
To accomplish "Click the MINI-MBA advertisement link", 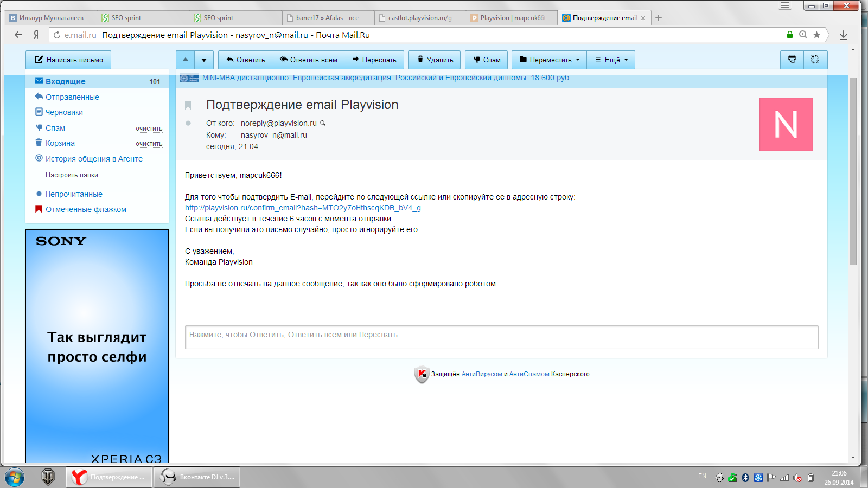I will (x=385, y=78).
